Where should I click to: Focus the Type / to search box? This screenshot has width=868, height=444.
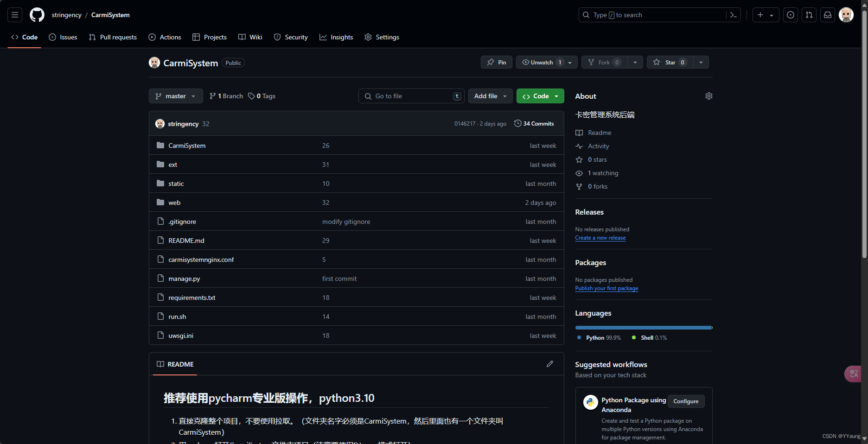pyautogui.click(x=653, y=15)
